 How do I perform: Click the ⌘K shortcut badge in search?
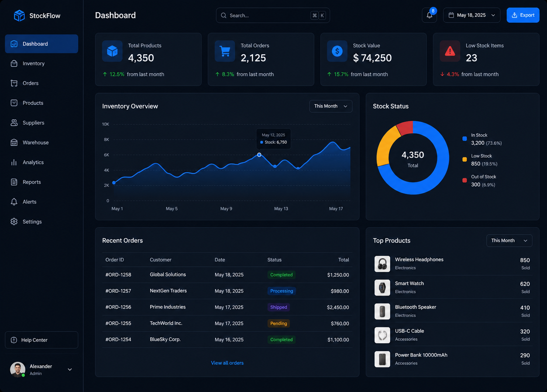point(318,16)
